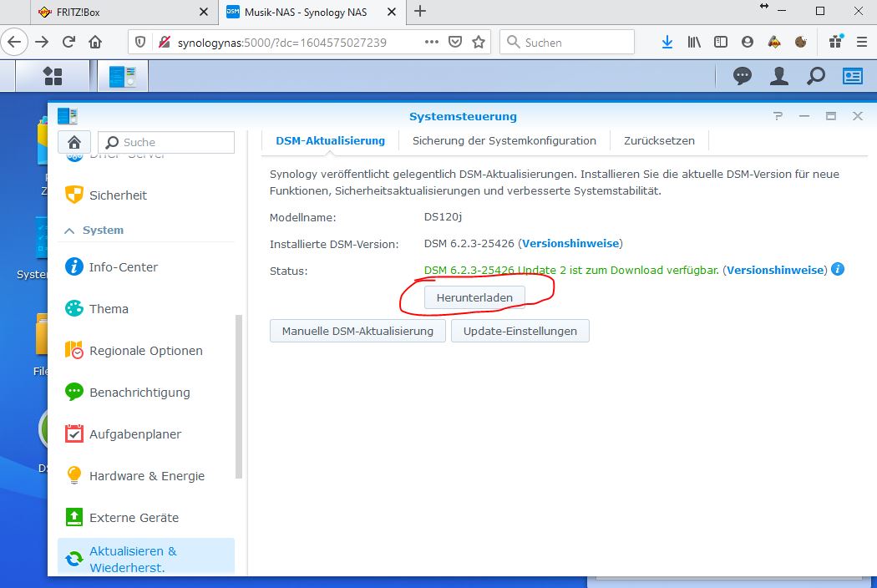Click the cookie extension icon
The height and width of the screenshot is (588, 877).
pos(801,42)
